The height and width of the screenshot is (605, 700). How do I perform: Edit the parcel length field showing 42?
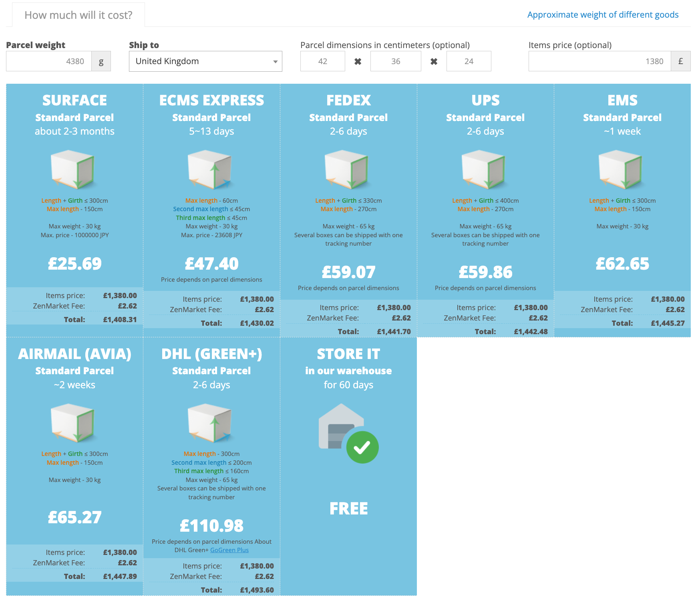point(323,61)
